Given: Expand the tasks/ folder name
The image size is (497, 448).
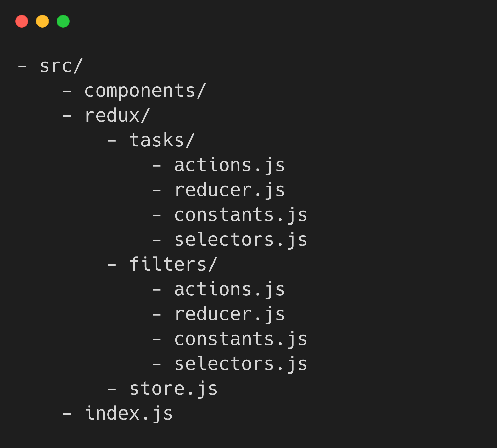Looking at the screenshot, I should [x=162, y=140].
